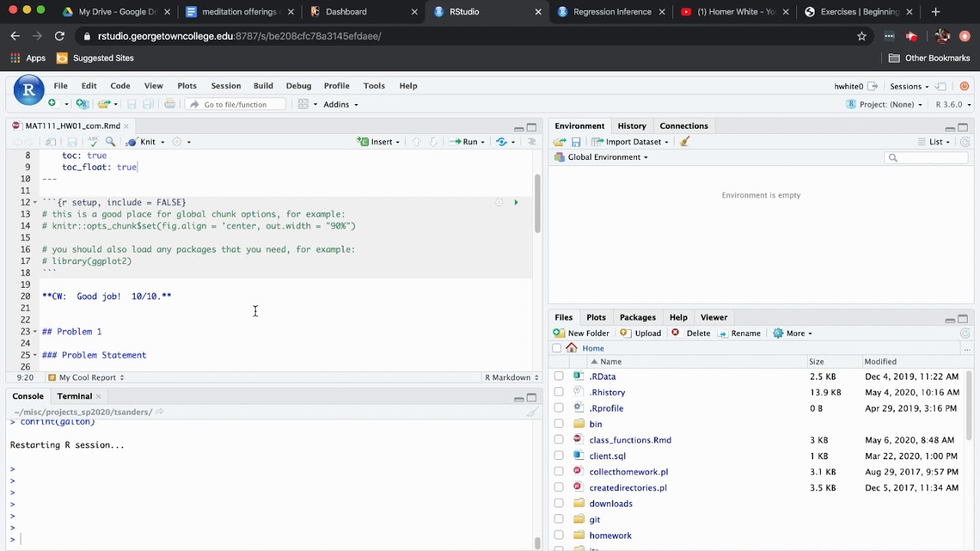The image size is (980, 551).
Task: Click the sign out icon beside hwhite0
Action: pyautogui.click(x=873, y=86)
